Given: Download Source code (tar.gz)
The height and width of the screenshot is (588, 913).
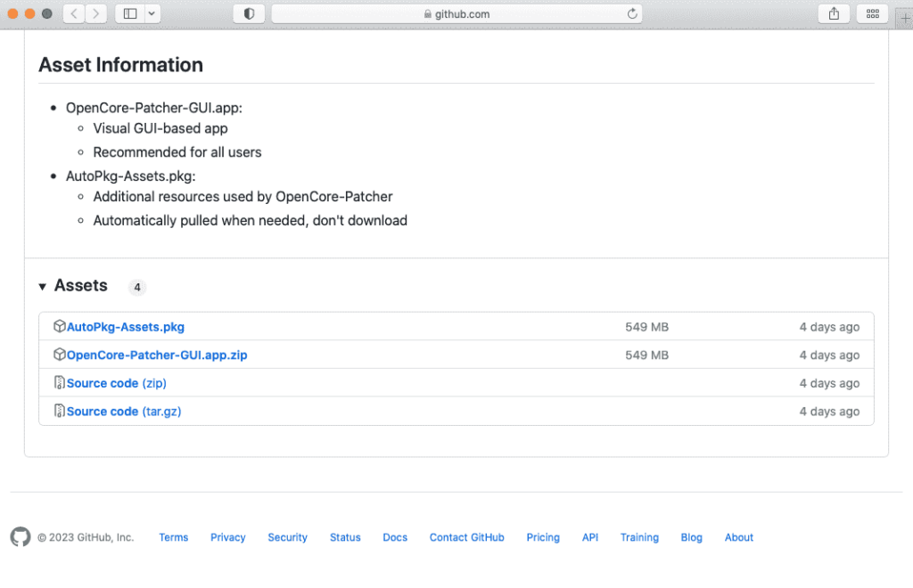Looking at the screenshot, I should coord(124,412).
